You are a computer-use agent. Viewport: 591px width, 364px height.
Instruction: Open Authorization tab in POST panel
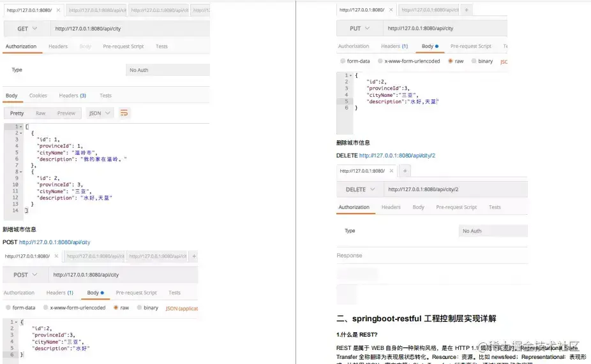pyautogui.click(x=19, y=293)
